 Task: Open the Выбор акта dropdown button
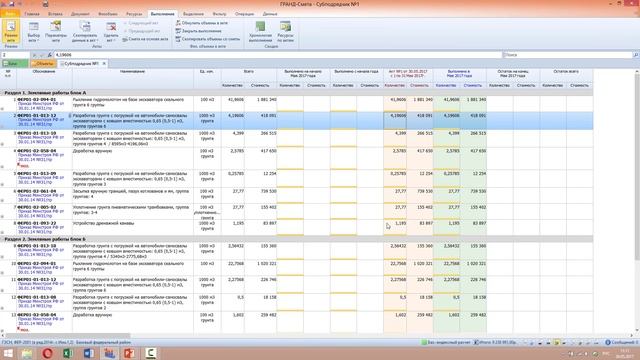33,32
